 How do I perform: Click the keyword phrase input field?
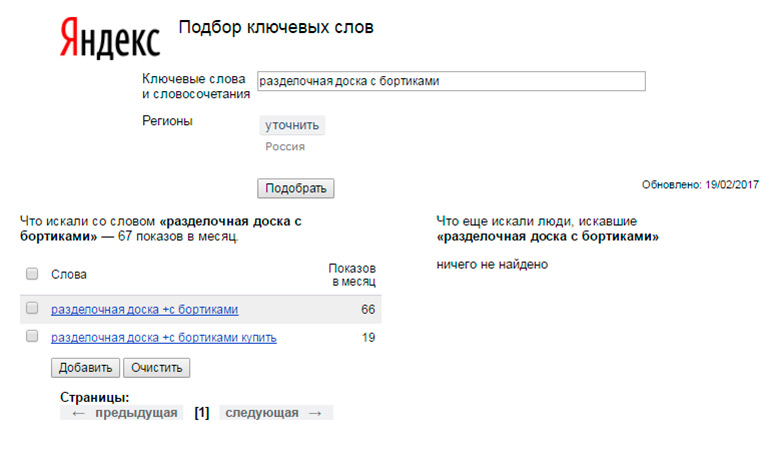450,82
